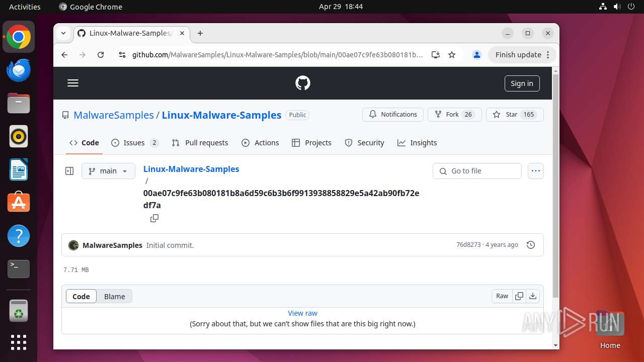Go back in browser history

pos(64,55)
